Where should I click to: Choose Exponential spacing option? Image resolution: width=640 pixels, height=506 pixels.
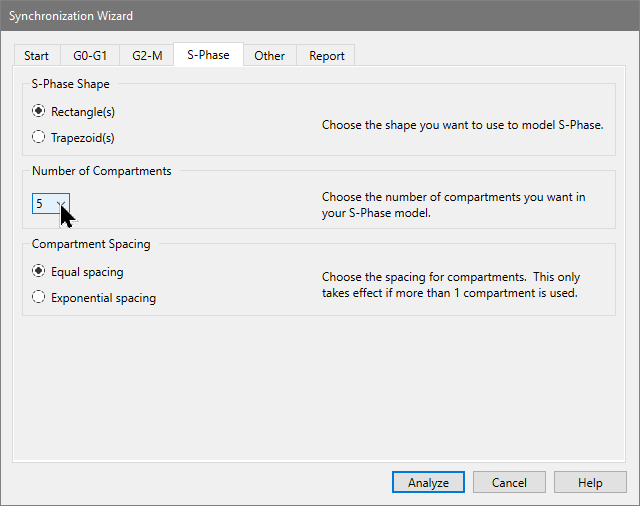(94, 297)
